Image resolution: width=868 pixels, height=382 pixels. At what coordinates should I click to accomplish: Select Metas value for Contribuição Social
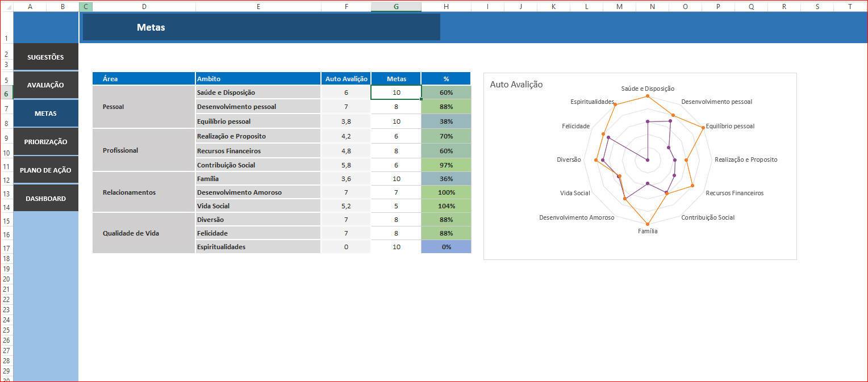tap(396, 165)
